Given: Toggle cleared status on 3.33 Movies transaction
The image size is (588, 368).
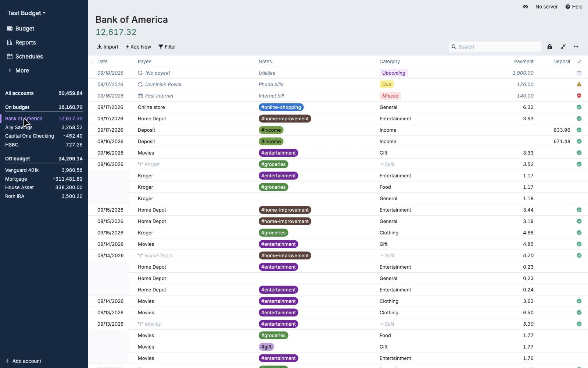Looking at the screenshot, I should 579,153.
